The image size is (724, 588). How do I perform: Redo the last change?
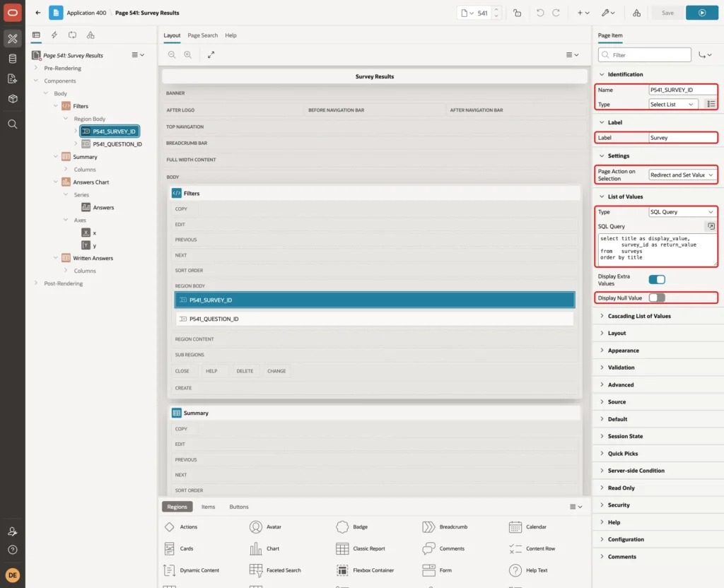(x=556, y=13)
